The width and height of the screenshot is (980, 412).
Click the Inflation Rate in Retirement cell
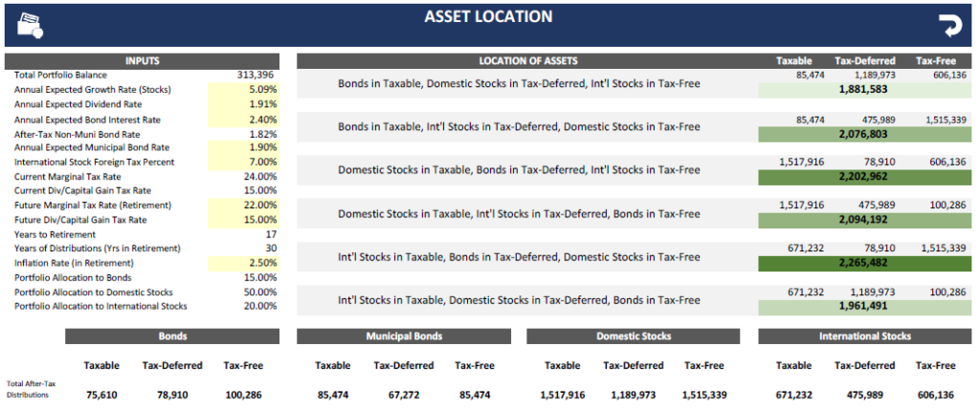(x=244, y=263)
